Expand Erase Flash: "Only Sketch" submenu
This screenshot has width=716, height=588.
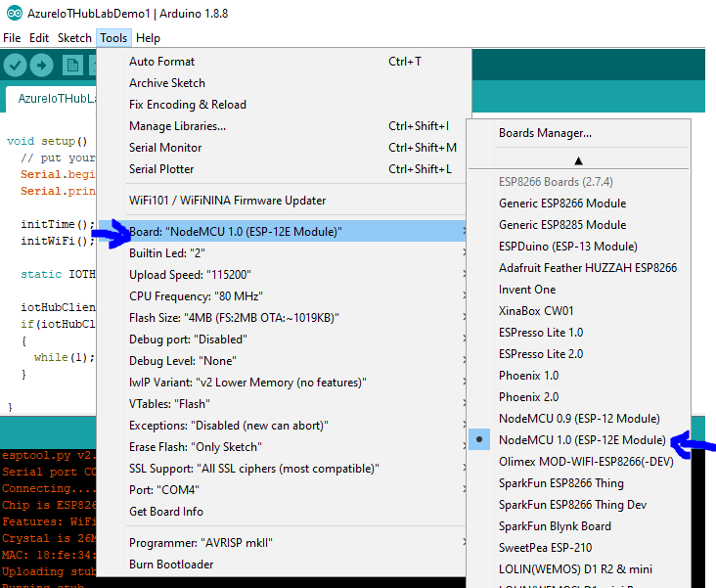pos(284,446)
